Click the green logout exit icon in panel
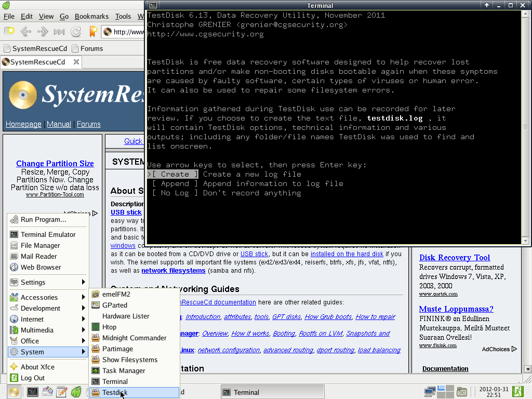Screen dimensions: 532x399 (x=518, y=392)
